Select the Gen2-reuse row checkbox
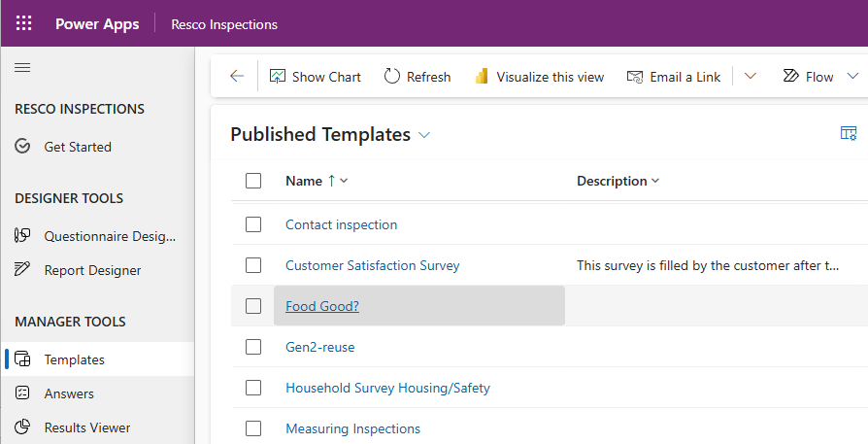Viewport: 868px width, 444px height. pyautogui.click(x=253, y=347)
